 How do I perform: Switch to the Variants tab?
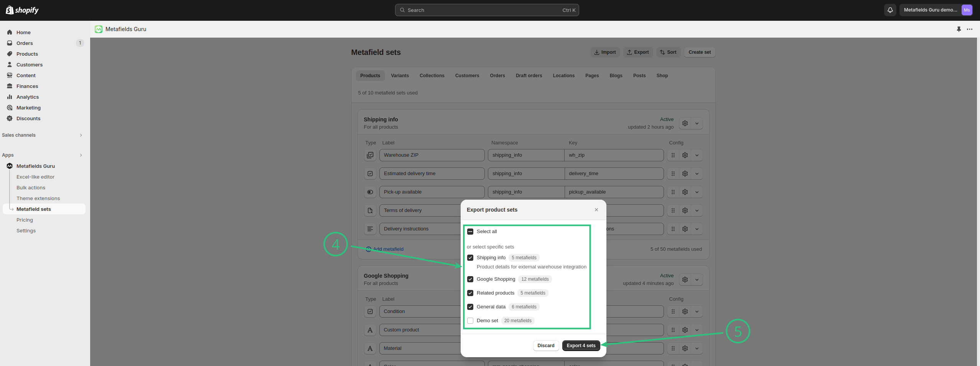(x=400, y=76)
